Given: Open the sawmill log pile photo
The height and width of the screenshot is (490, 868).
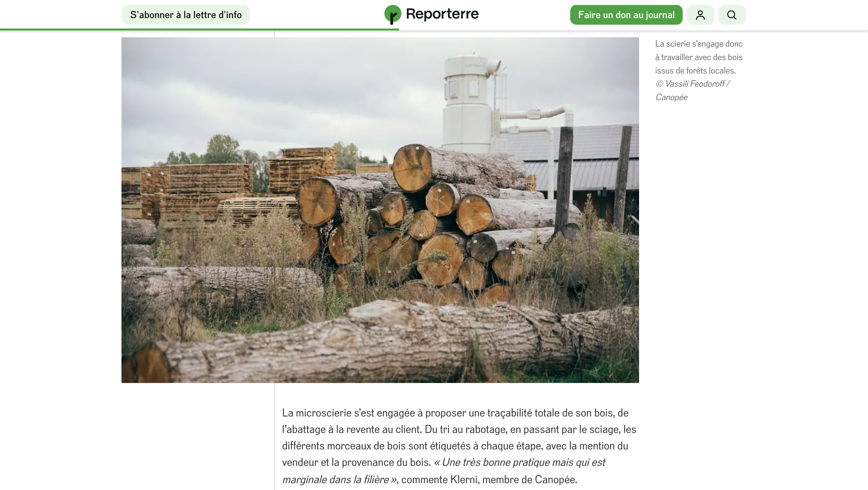Looking at the screenshot, I should 380,210.
